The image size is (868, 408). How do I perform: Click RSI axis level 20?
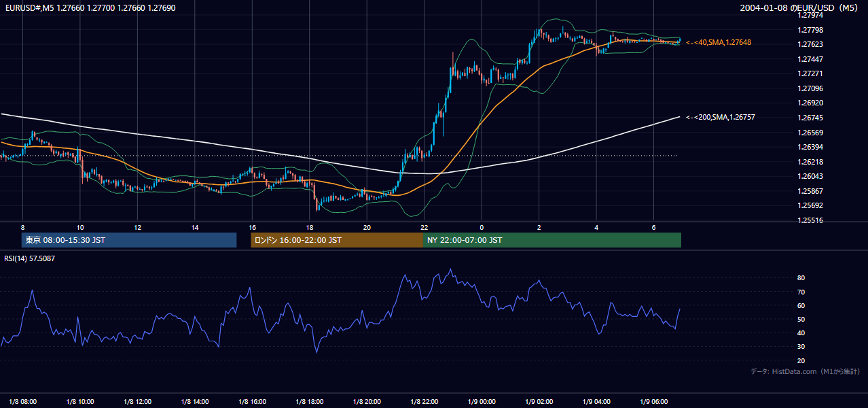tap(801, 360)
